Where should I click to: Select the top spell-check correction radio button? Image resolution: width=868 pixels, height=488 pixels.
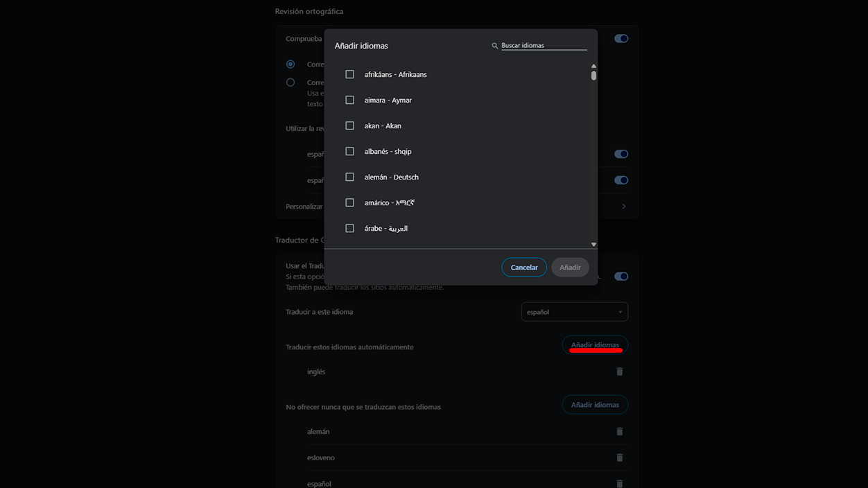290,64
